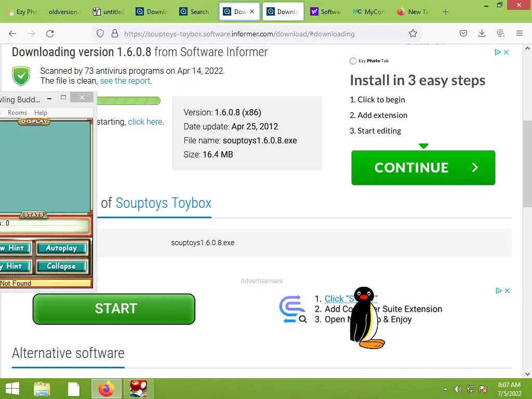Click the Pingu penguin desktop toy
Screen dimensions: 532x399
[366, 318]
